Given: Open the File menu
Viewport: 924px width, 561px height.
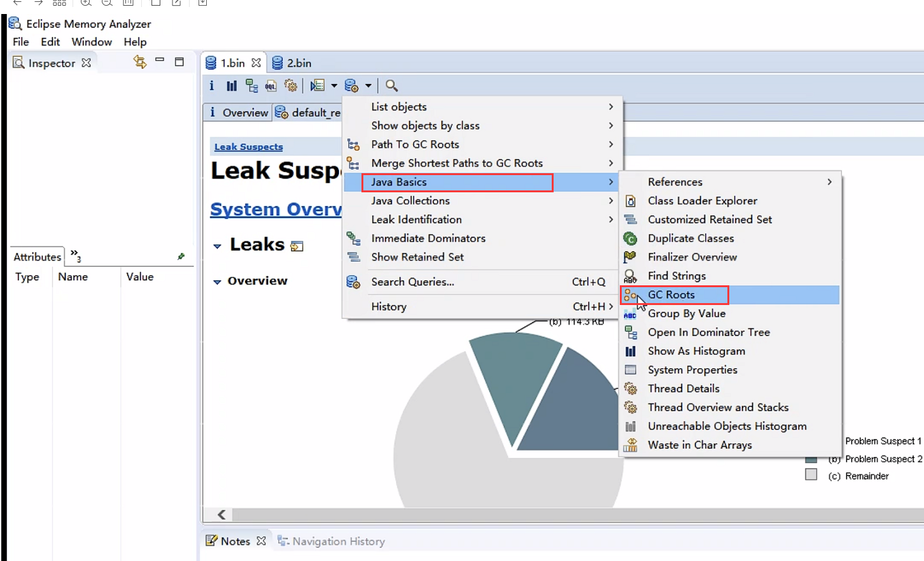Looking at the screenshot, I should tap(21, 42).
